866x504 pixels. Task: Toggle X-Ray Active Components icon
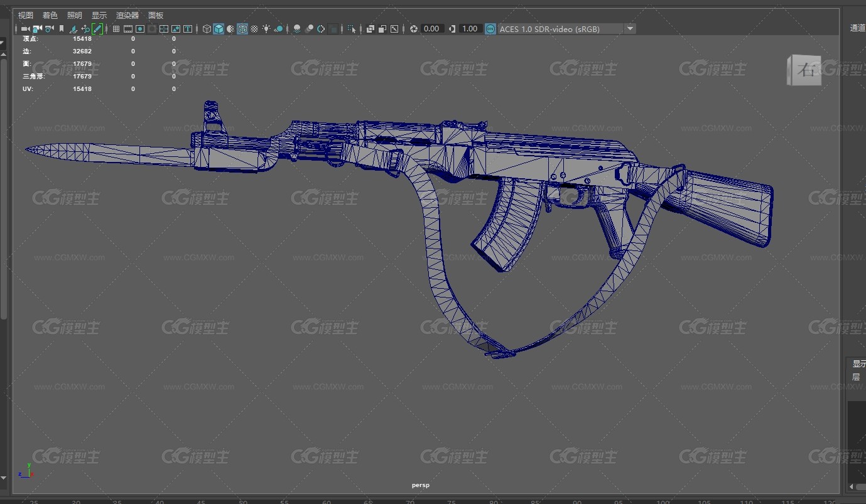coord(382,29)
